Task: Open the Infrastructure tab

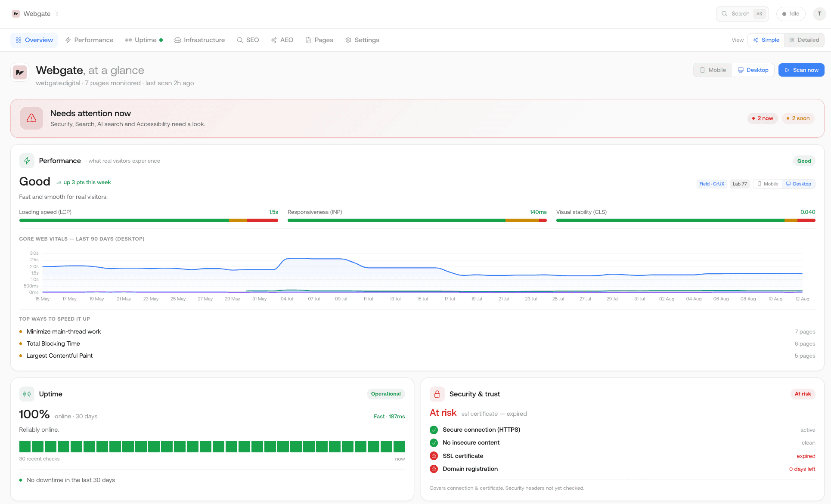Action: pos(199,40)
